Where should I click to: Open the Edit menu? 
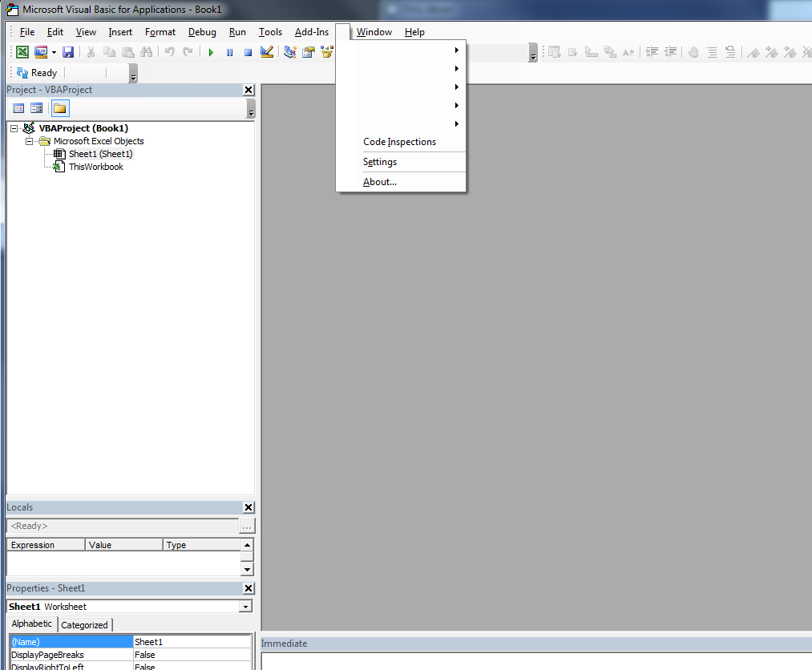(55, 32)
